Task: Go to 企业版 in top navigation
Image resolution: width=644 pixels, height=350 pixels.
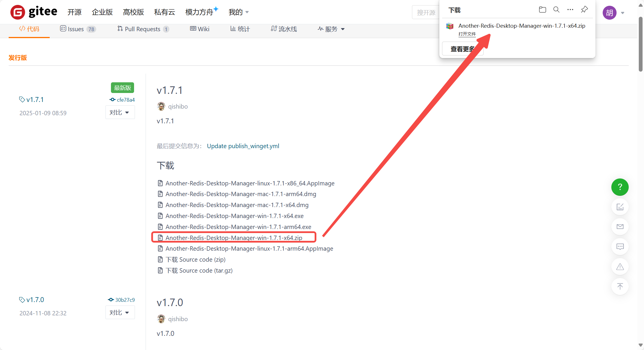Action: pyautogui.click(x=102, y=12)
